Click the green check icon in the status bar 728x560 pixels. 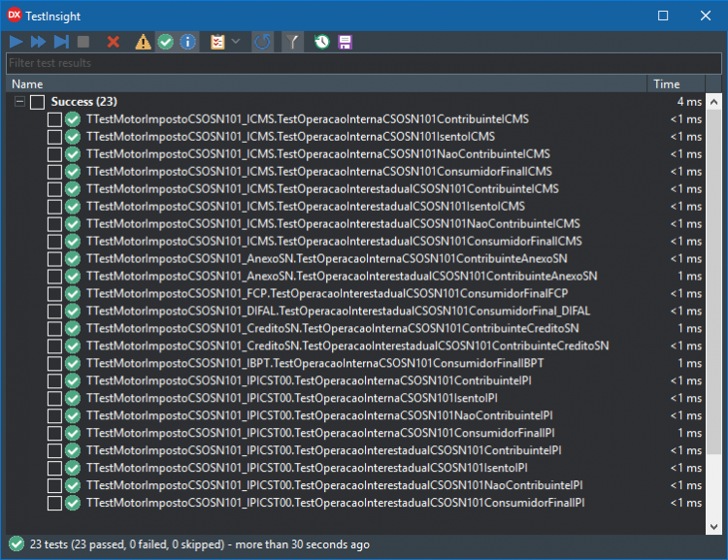17,544
